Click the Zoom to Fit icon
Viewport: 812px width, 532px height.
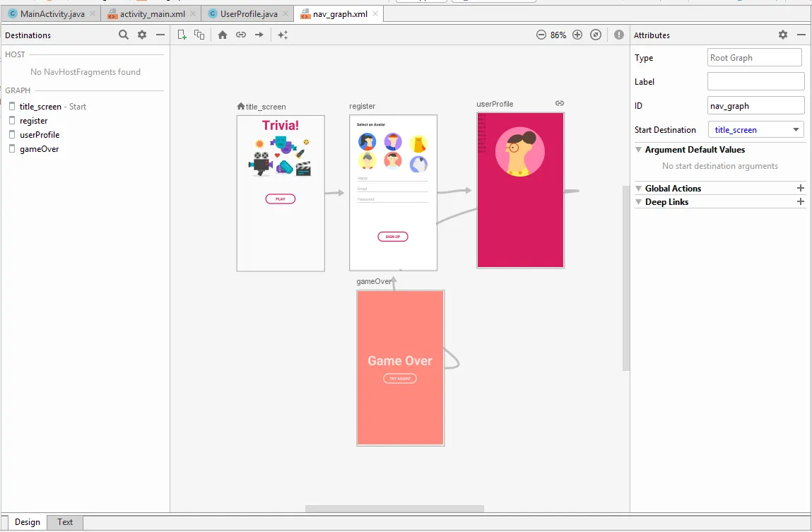click(x=596, y=35)
